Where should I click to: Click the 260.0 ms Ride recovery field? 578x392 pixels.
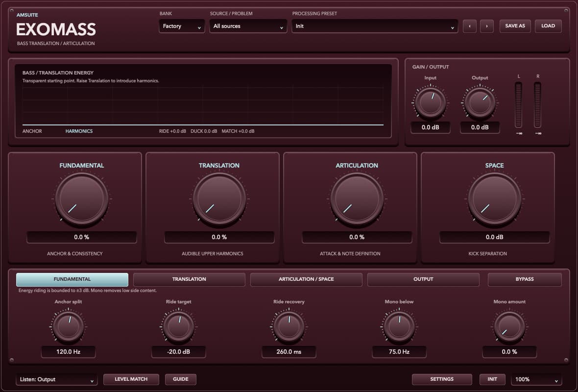tap(289, 352)
